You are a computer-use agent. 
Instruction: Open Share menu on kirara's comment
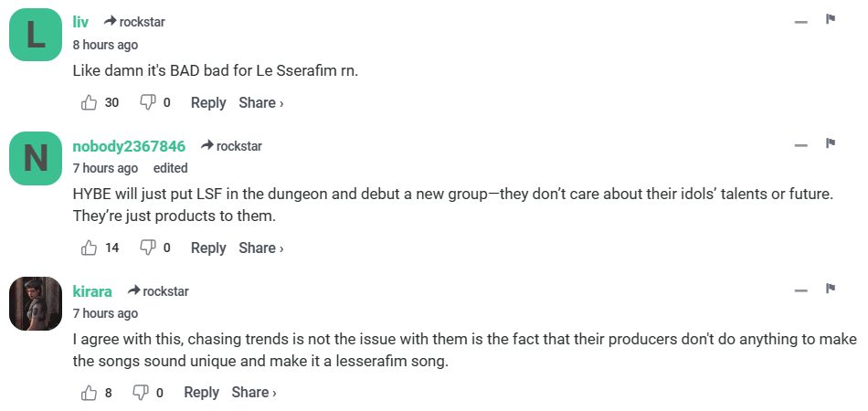[x=253, y=393]
